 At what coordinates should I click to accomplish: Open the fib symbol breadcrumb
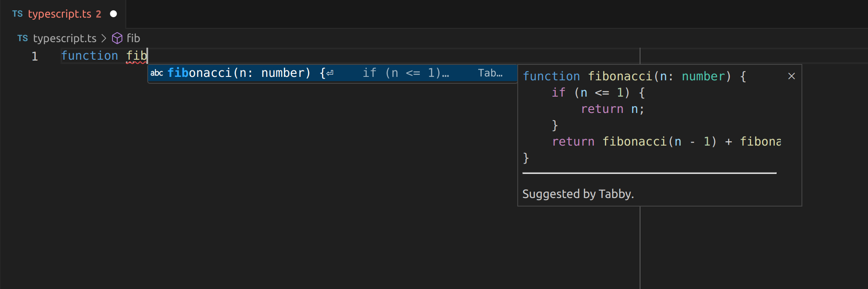tap(133, 38)
